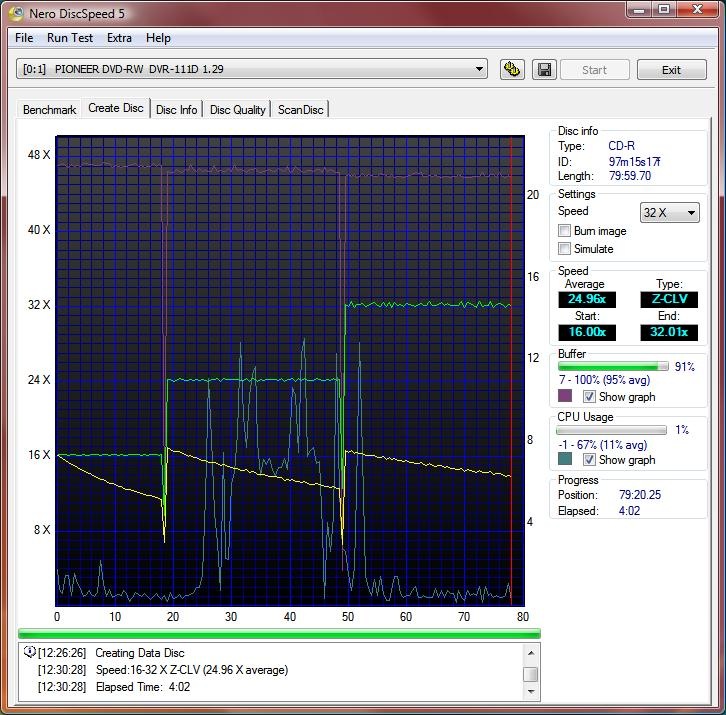Expand the 32 X speed dropdown
Screen dimensions: 726x715
pos(691,213)
